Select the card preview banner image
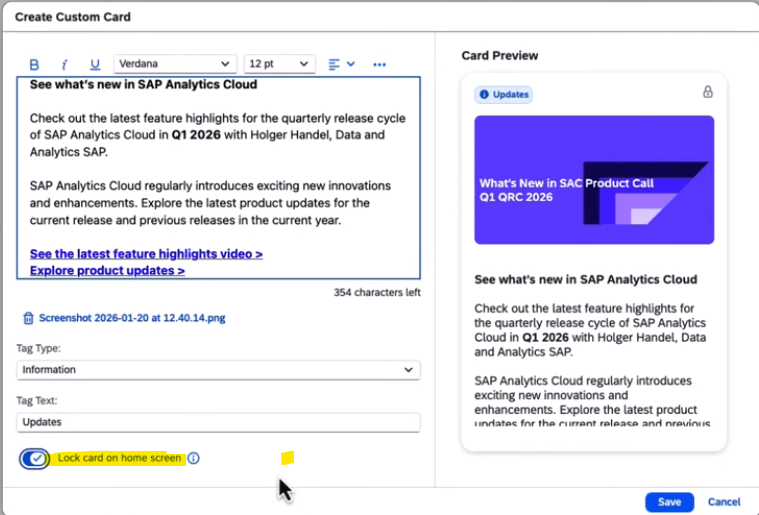This screenshot has height=515, width=759. point(594,180)
